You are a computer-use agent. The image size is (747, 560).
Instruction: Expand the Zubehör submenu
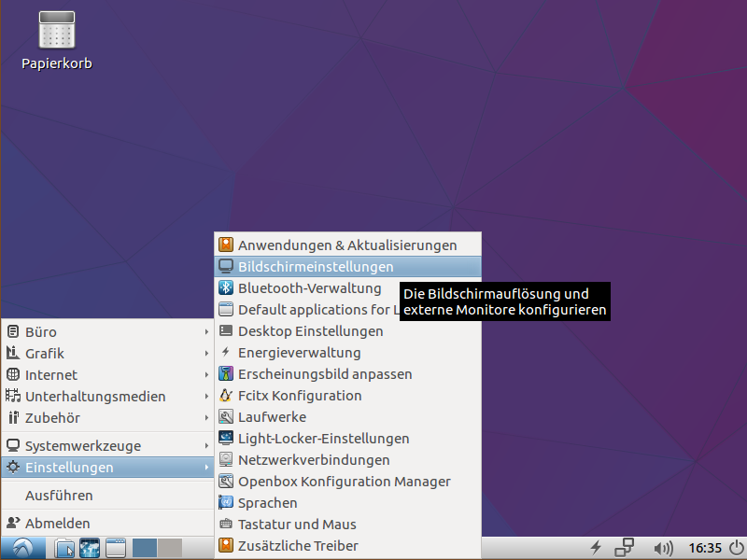(107, 417)
